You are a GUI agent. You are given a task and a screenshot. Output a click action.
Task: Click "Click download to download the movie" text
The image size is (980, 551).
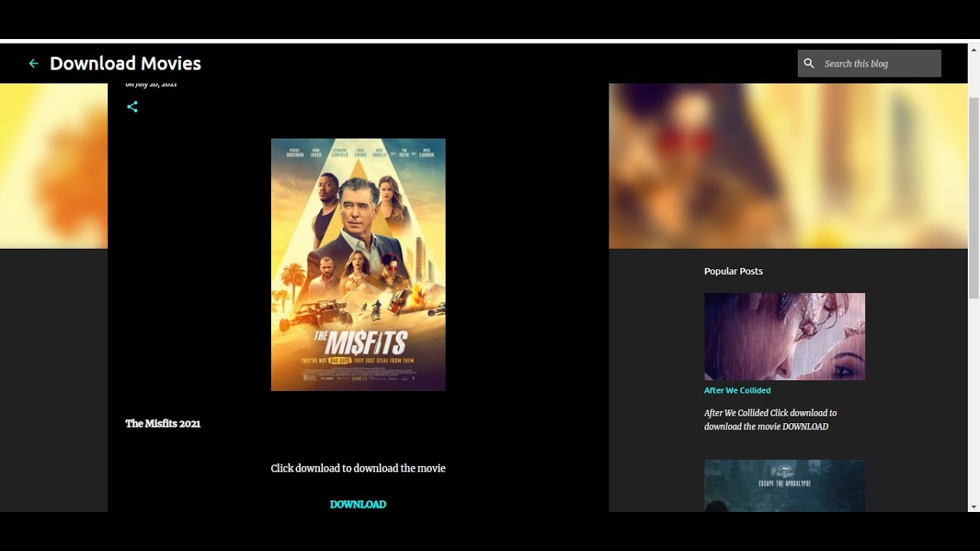click(358, 468)
